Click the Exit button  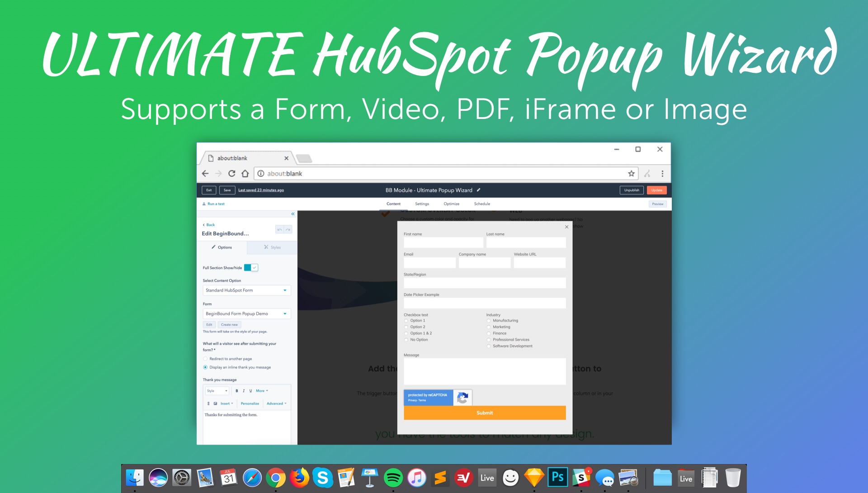[209, 190]
